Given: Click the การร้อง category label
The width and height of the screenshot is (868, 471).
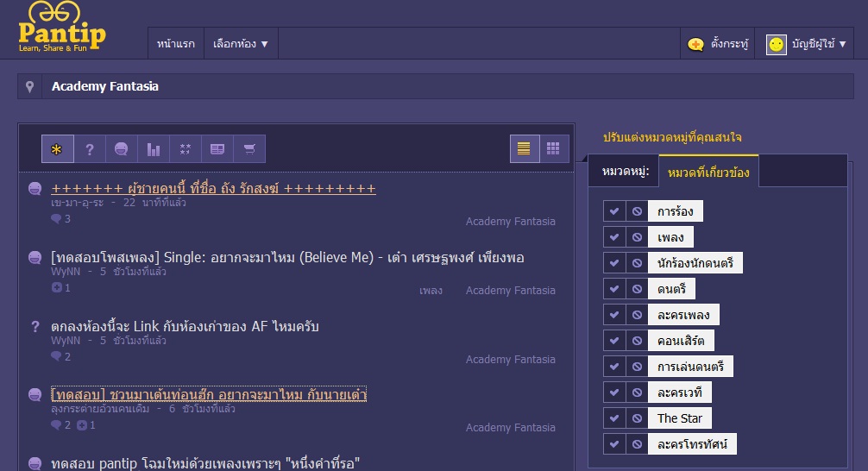Looking at the screenshot, I should point(676,210).
